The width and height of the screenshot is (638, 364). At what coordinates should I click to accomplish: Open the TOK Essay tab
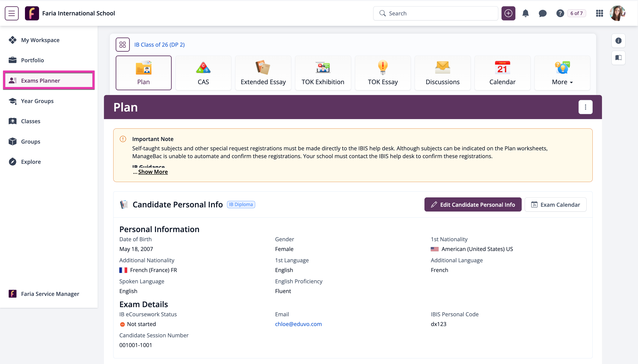point(383,73)
